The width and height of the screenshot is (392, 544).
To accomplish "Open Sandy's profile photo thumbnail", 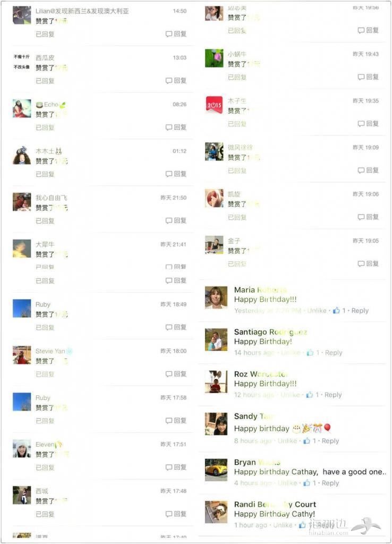I will pos(216,423).
